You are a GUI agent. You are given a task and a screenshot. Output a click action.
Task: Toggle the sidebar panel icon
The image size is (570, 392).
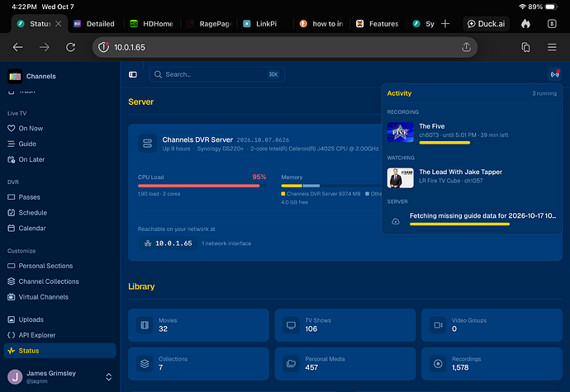(x=133, y=74)
